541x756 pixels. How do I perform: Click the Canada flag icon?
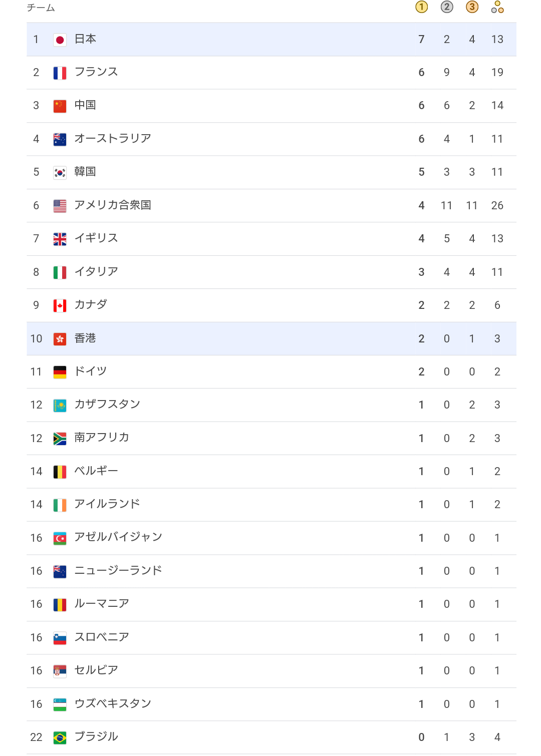point(60,305)
